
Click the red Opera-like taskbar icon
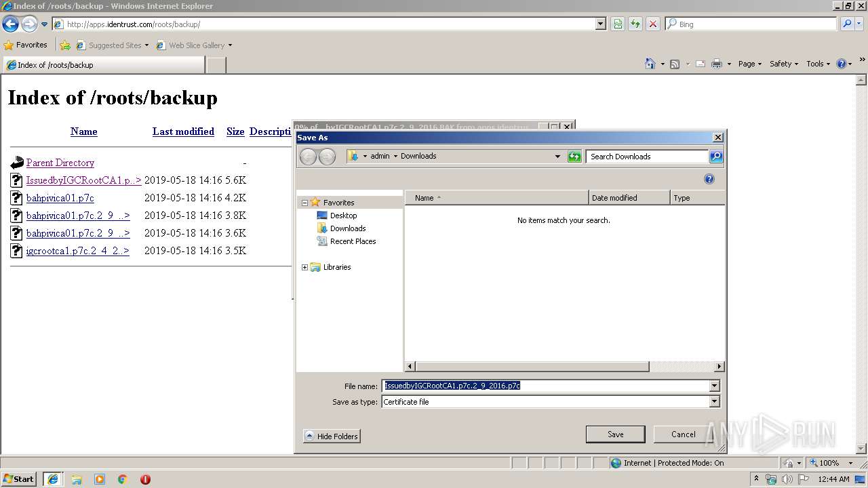145,479
